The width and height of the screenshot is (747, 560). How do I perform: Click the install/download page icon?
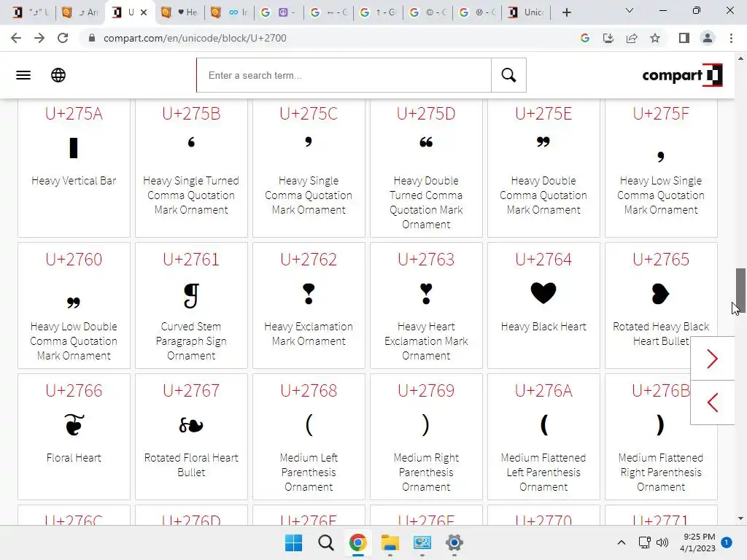tap(608, 38)
